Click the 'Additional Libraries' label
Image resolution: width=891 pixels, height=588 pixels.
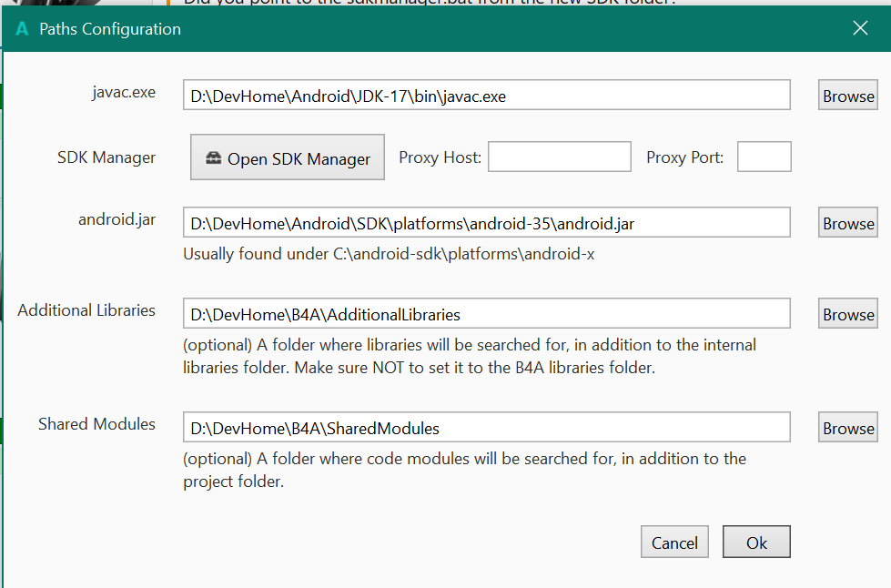click(86, 310)
